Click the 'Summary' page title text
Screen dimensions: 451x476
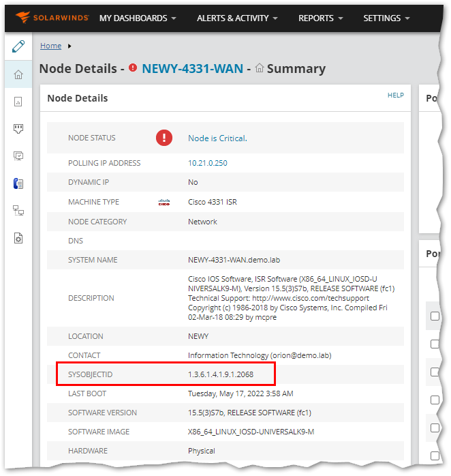[x=296, y=69]
